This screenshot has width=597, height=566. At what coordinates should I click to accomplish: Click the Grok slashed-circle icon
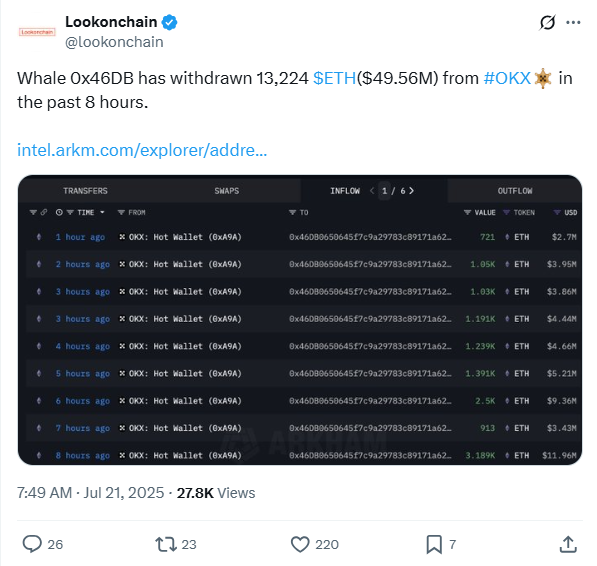click(x=548, y=22)
